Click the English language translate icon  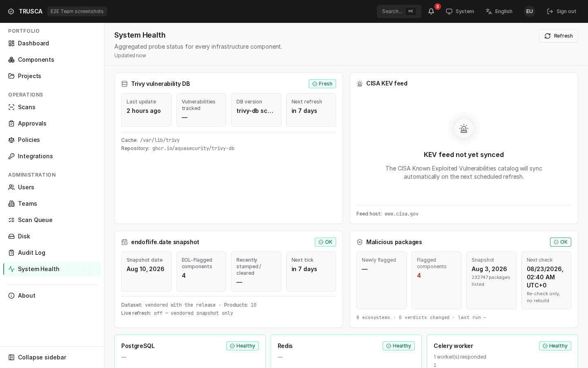point(489,11)
